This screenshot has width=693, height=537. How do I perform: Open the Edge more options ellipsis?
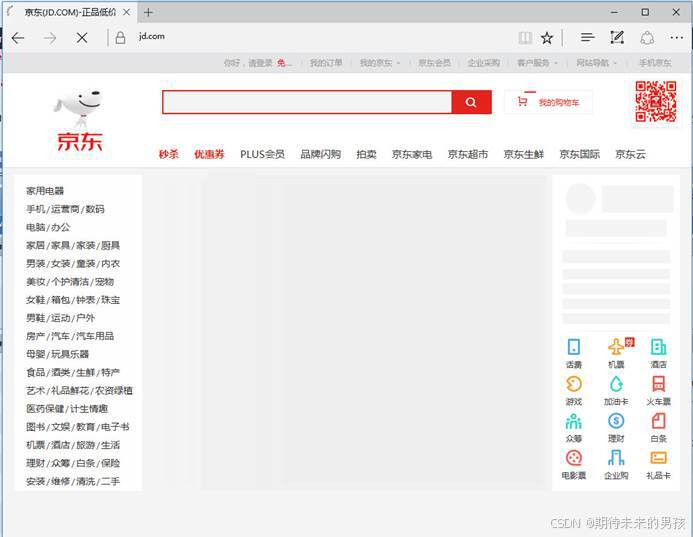(x=677, y=38)
